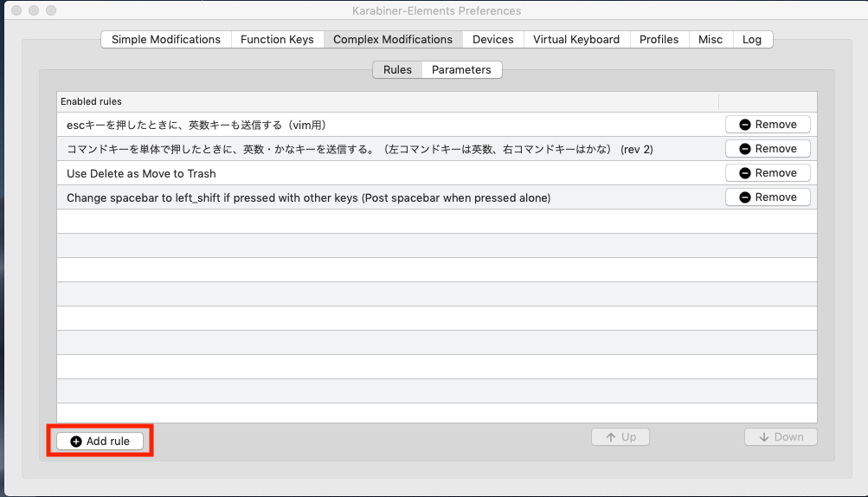Go to Virtual Keyboard tab
Viewport: 868px width, 497px height.
click(576, 39)
